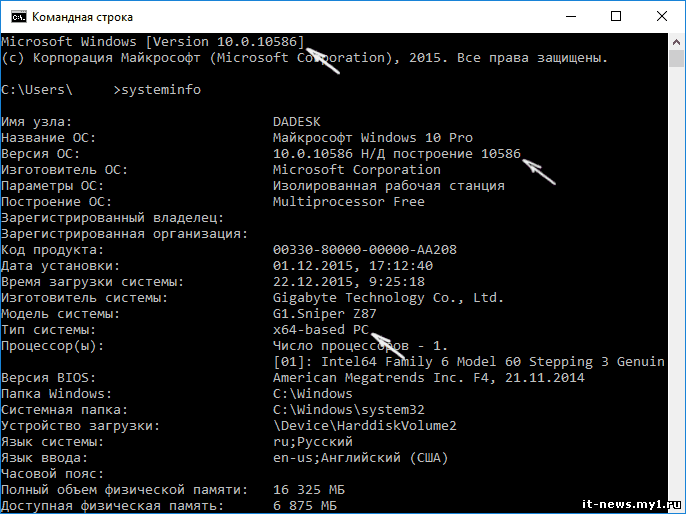Screen dimensions: 686x514
Task: Click Windows folder value "C:\Windows"
Action: [x=313, y=394]
